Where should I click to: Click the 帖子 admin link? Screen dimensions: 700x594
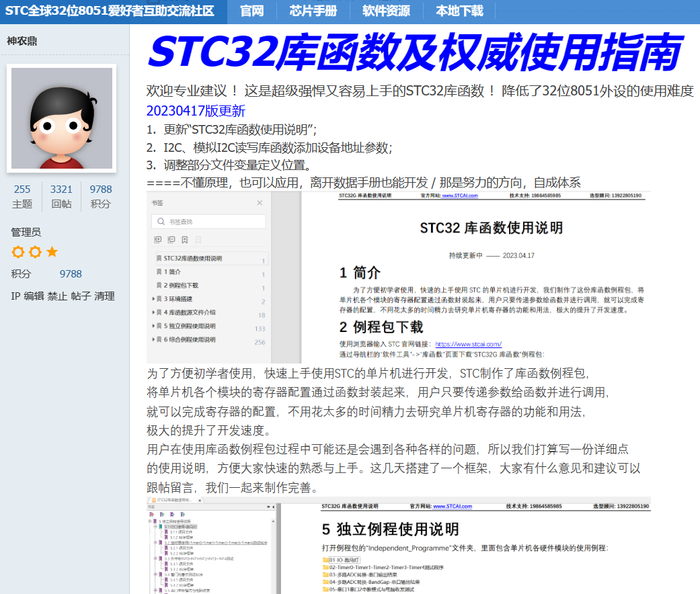pyautogui.click(x=81, y=296)
